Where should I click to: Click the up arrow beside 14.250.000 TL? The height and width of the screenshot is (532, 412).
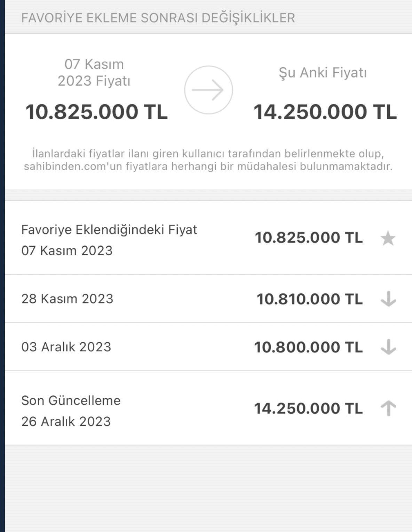[x=388, y=408]
